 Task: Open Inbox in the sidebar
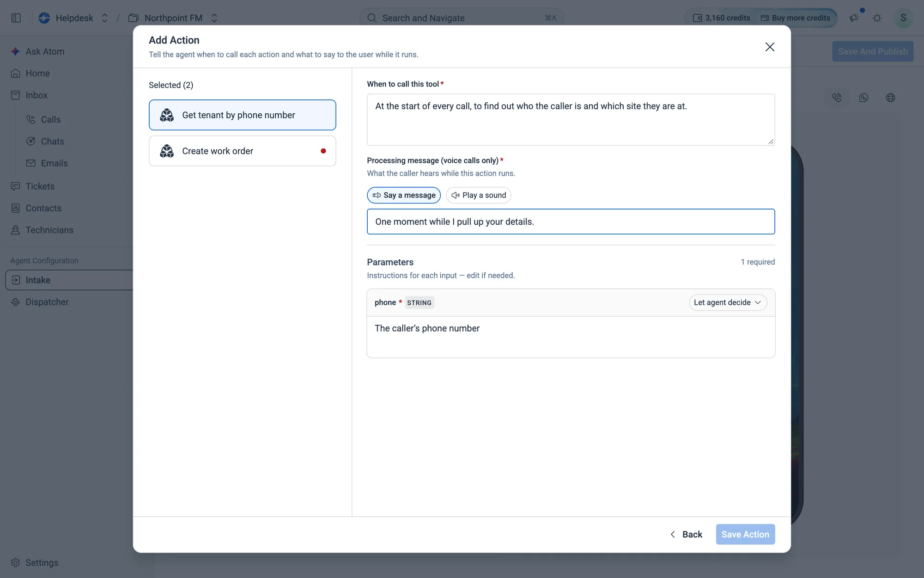click(36, 95)
